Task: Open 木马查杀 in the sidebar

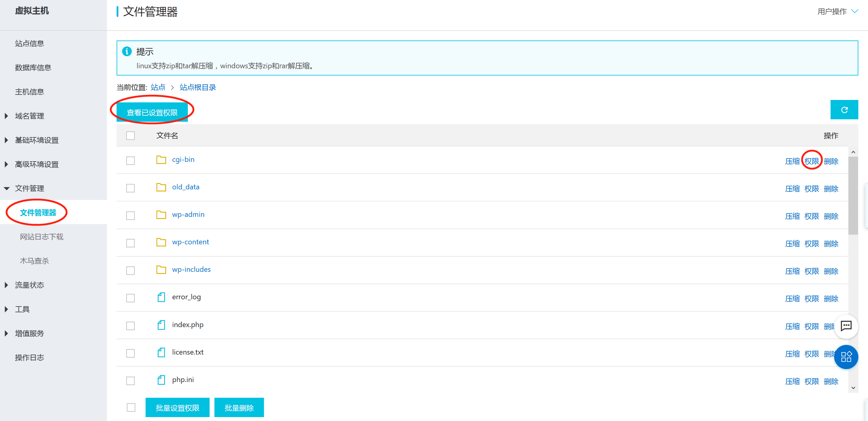Action: point(34,261)
